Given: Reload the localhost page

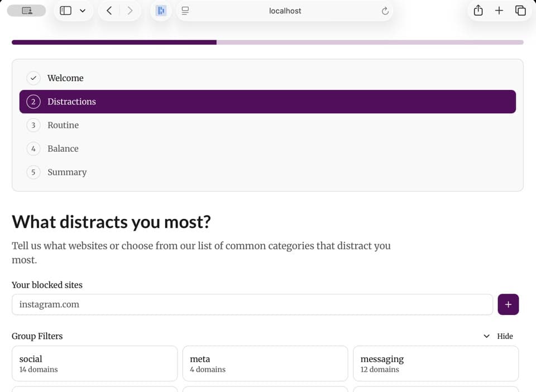Looking at the screenshot, I should pyautogui.click(x=385, y=11).
